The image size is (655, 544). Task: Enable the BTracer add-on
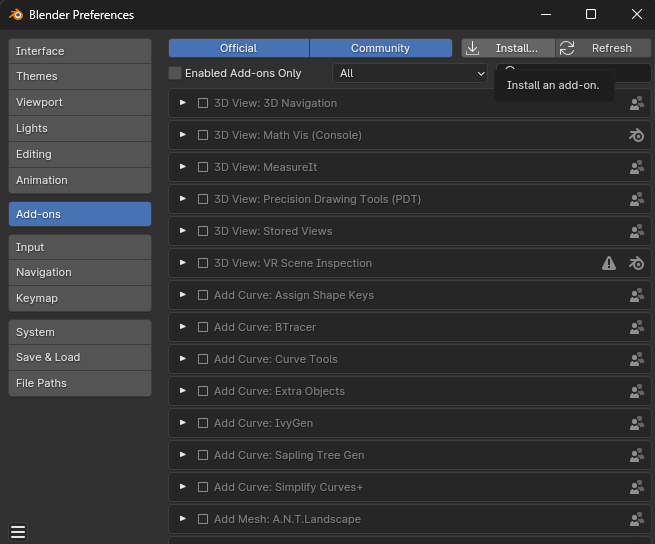pyautogui.click(x=203, y=327)
